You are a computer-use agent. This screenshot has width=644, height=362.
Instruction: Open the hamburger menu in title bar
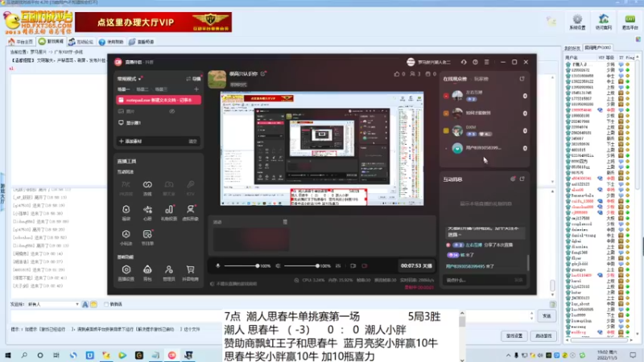487,62
